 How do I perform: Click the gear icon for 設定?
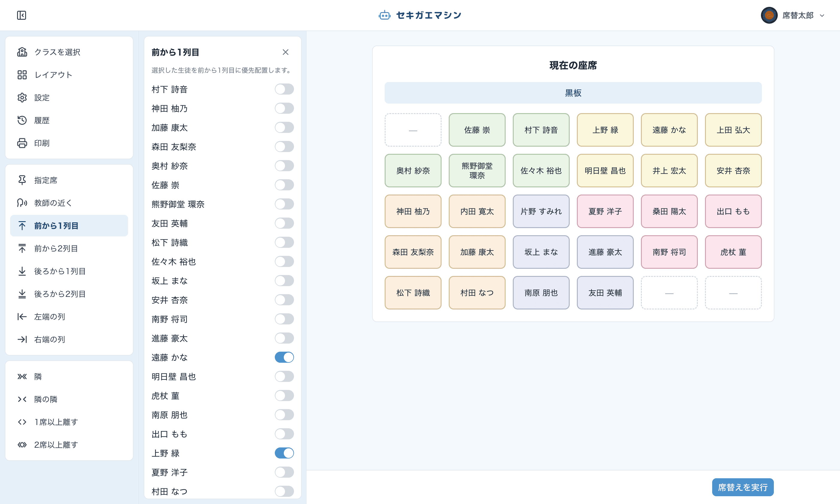pos(22,98)
